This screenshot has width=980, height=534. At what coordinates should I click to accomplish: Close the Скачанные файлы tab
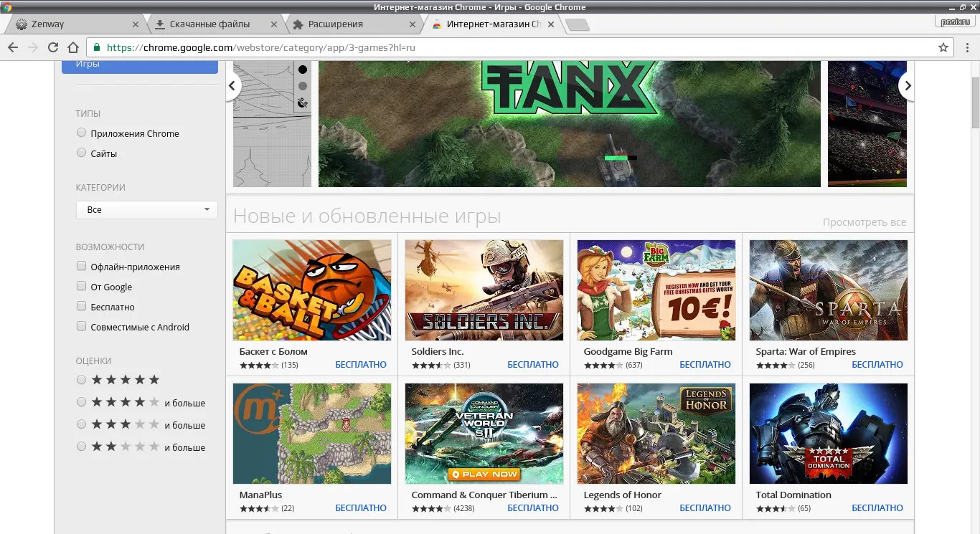click(x=273, y=24)
